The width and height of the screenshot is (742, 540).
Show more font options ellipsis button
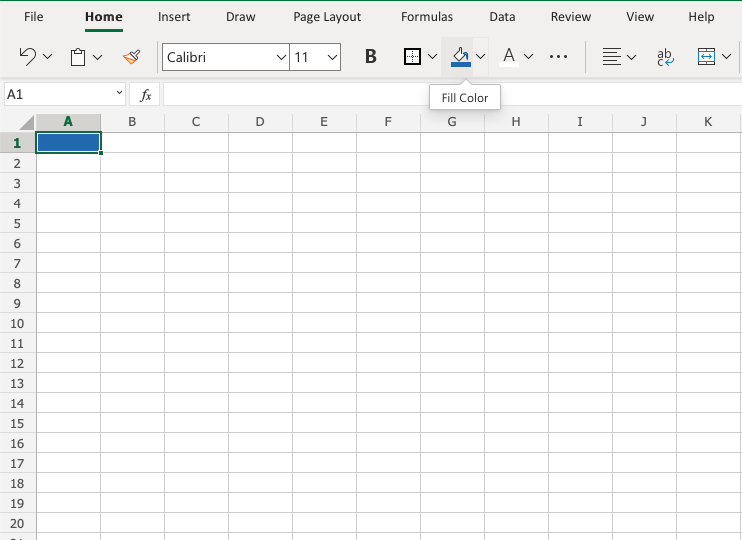pos(559,57)
